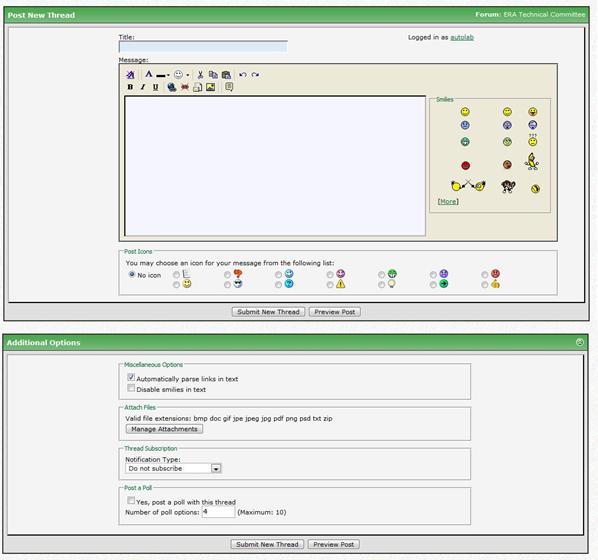Underline text using the U icon

point(155,87)
